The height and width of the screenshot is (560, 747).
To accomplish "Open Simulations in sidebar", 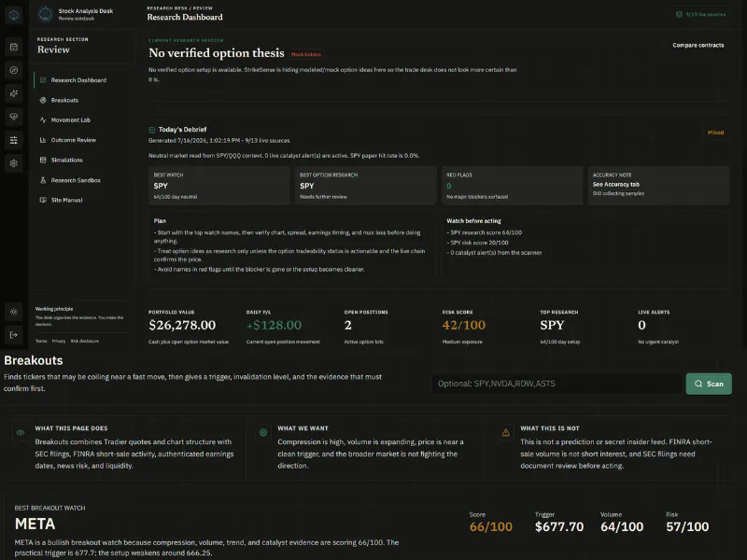I will [84, 160].
